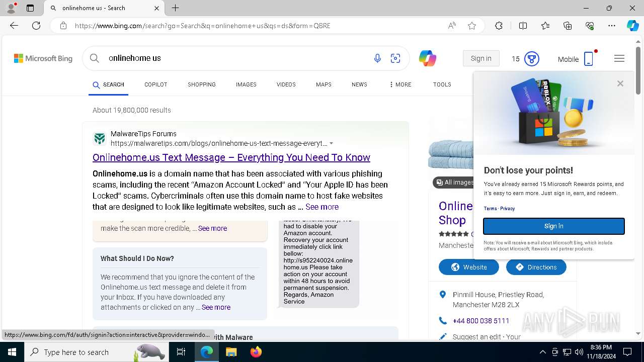Close the onlinehome us search tab
This screenshot has height=362, width=644.
[156, 8]
